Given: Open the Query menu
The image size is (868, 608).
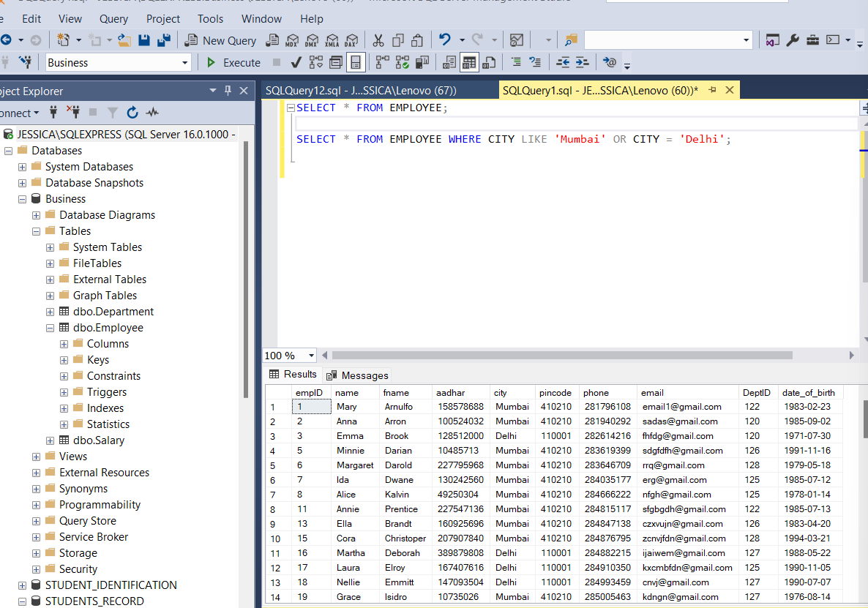Looking at the screenshot, I should (x=113, y=18).
